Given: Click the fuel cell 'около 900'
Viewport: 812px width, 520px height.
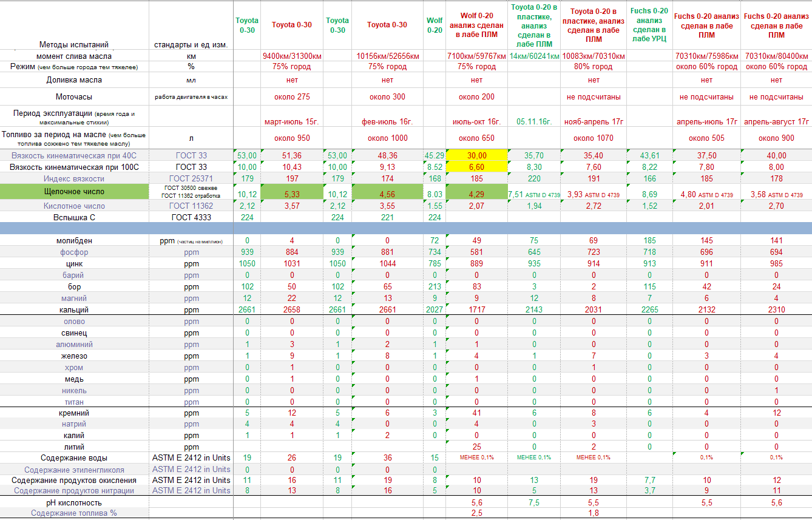Looking at the screenshot, I should [x=776, y=138].
